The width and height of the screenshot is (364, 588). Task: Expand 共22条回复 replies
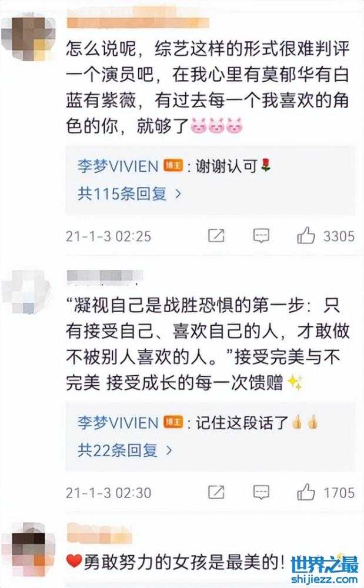(125, 450)
